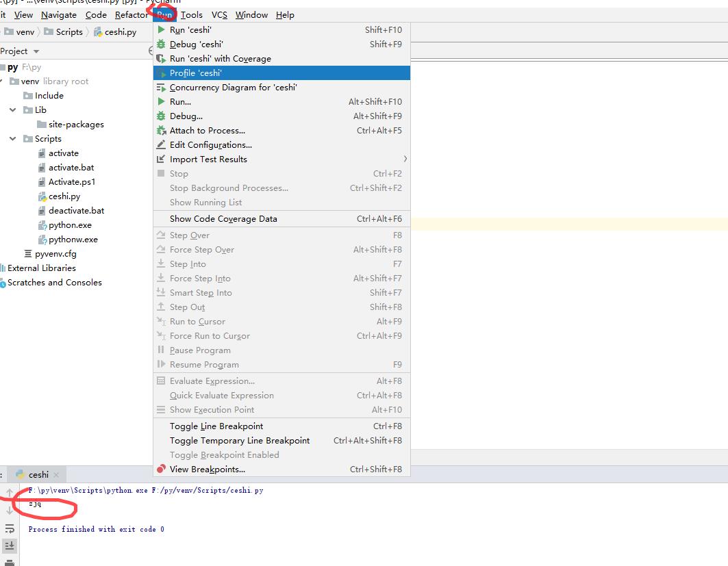Image resolution: width=728 pixels, height=566 pixels.
Task: Select Toggle Temporary Line Breakpoint
Action: (x=282, y=440)
